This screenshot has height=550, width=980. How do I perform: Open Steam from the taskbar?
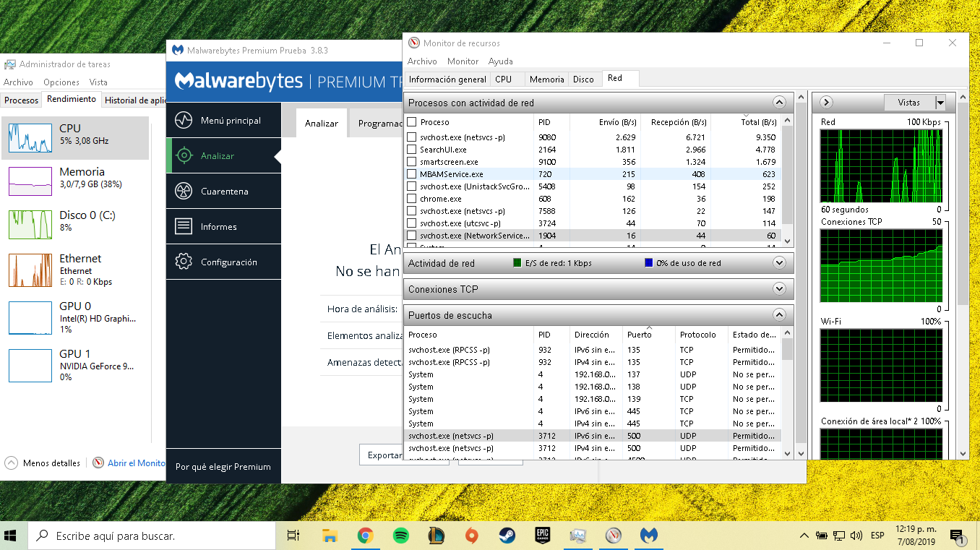pos(507,536)
